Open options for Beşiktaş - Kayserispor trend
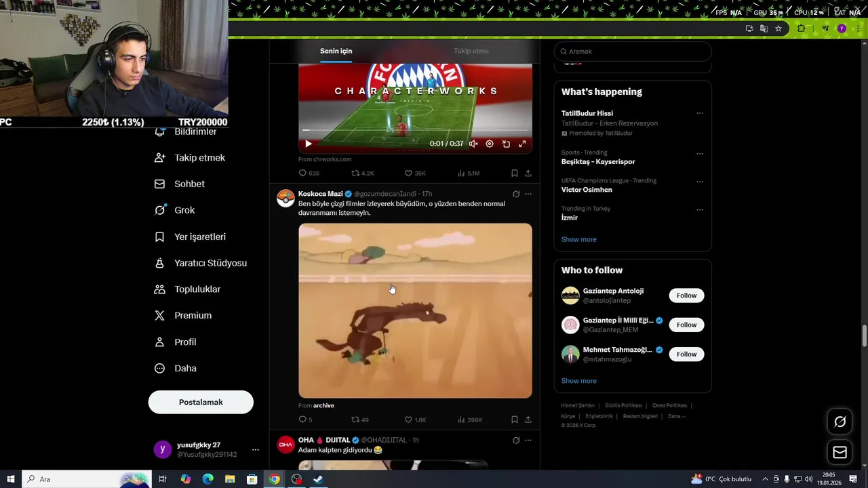This screenshot has height=488, width=868. [x=700, y=153]
